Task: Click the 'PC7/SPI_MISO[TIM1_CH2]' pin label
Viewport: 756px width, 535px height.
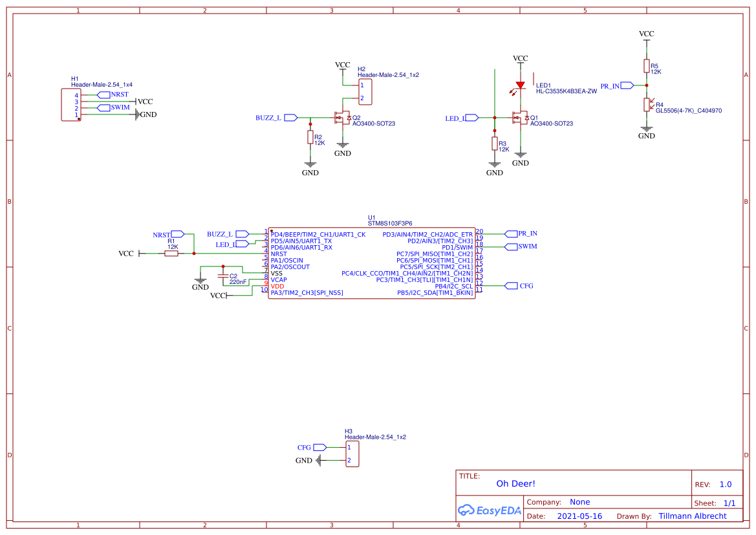Action: [435, 254]
